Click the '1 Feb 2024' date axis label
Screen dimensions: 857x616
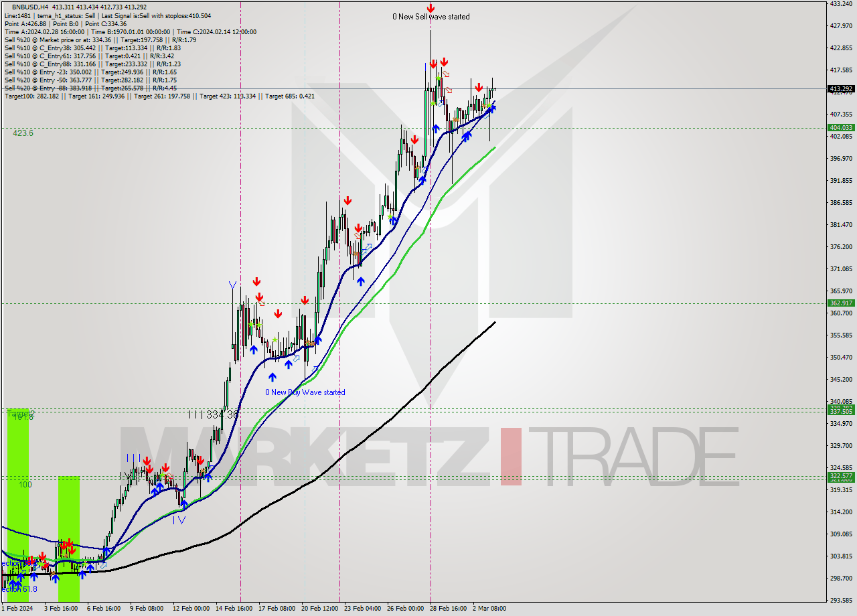click(x=17, y=609)
